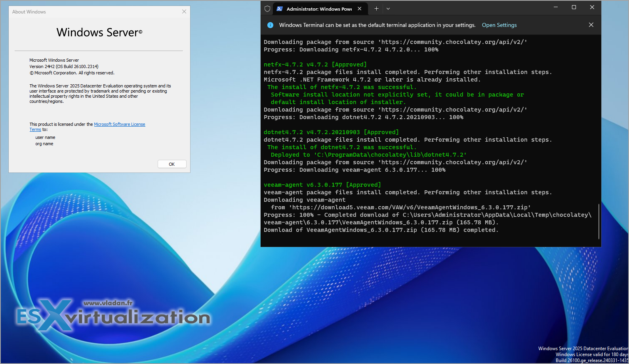Viewport: 629px width, 364px height.
Task: Click the download5.veeam.com URL line
Action: click(401, 207)
